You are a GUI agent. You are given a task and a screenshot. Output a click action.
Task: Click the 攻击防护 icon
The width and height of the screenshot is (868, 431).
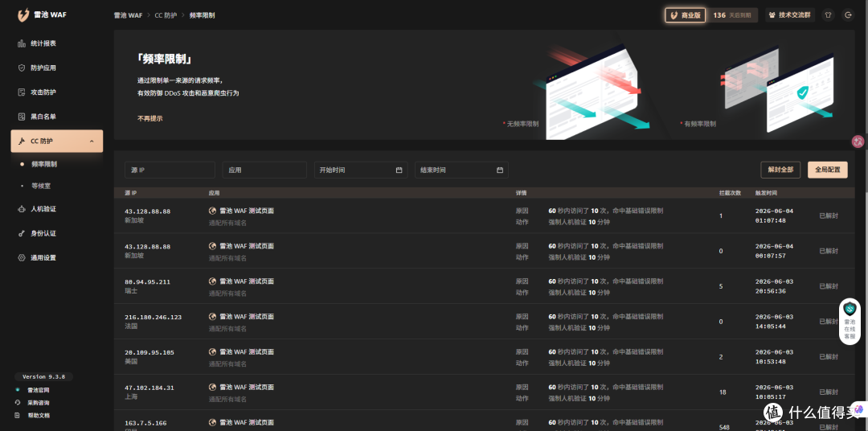click(x=22, y=92)
